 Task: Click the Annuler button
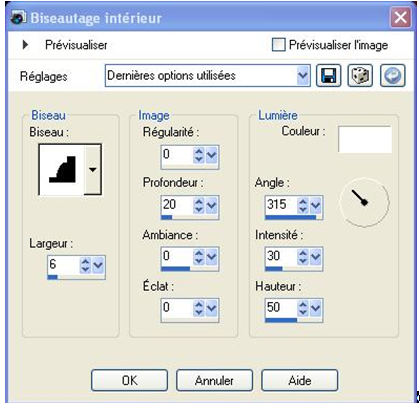[214, 380]
